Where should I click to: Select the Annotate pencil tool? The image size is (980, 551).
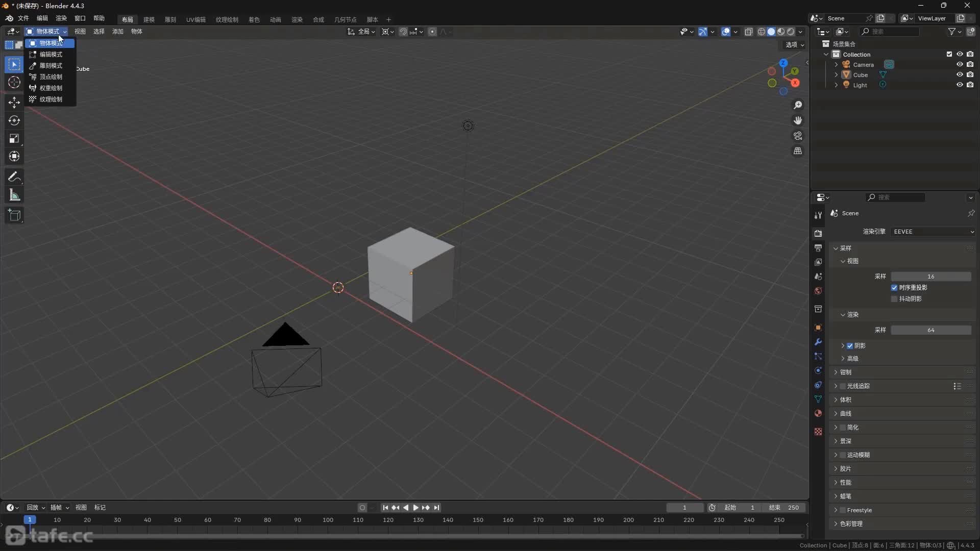pos(14,177)
